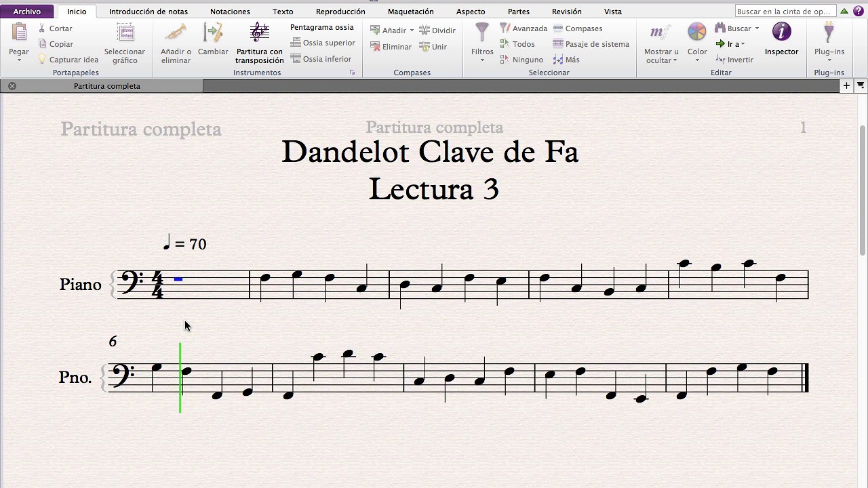This screenshot has width=868, height=488.
Task: Expand the Pegar dropdown arrow
Action: (19, 60)
